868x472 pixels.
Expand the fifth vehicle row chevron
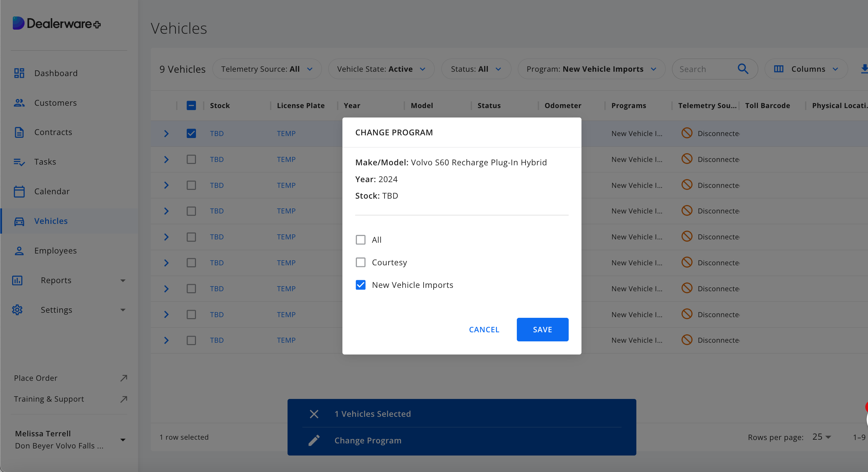click(166, 237)
